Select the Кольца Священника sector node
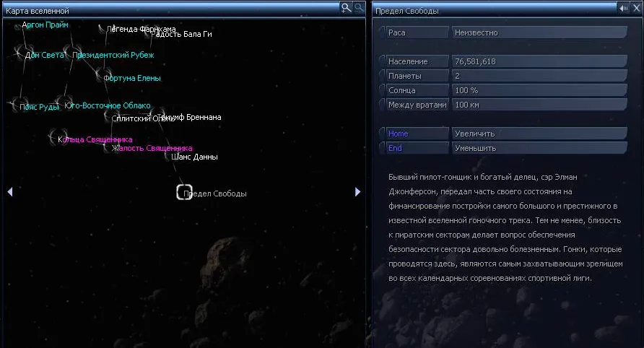Screen dimensions: 644x348 55,138
